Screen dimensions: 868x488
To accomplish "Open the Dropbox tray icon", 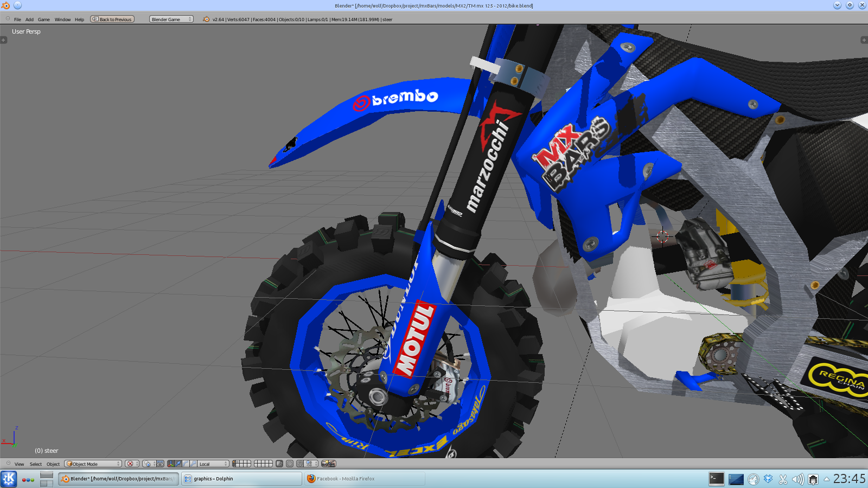I will pyautogui.click(x=768, y=479).
